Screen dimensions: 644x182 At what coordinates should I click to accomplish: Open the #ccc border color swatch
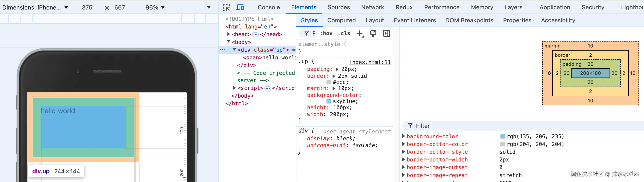point(329,82)
